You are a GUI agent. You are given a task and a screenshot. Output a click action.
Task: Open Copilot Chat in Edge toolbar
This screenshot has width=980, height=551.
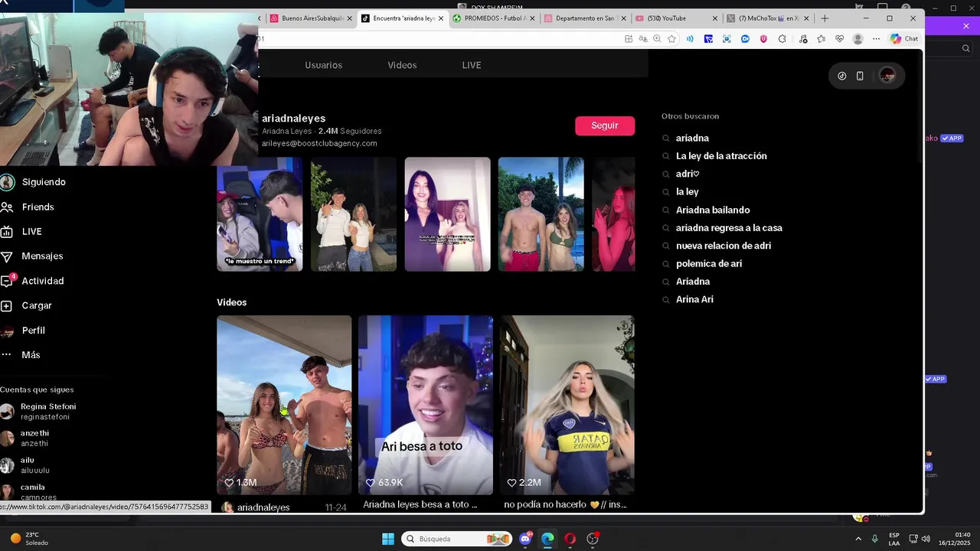903,39
